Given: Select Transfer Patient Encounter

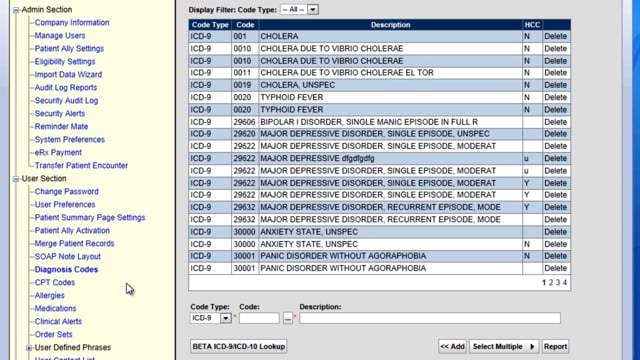Looking at the screenshot, I should click(81, 166).
